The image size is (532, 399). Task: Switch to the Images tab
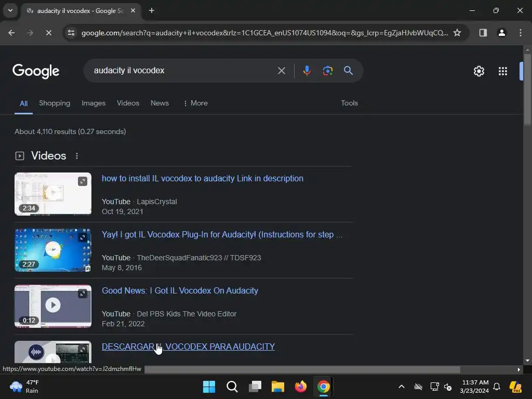tap(94, 103)
